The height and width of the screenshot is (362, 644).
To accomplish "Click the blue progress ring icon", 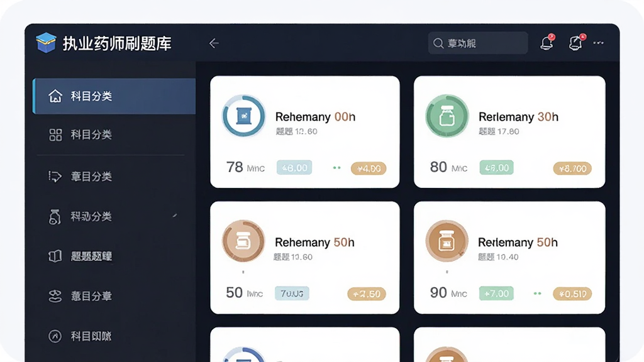I will click(x=243, y=116).
